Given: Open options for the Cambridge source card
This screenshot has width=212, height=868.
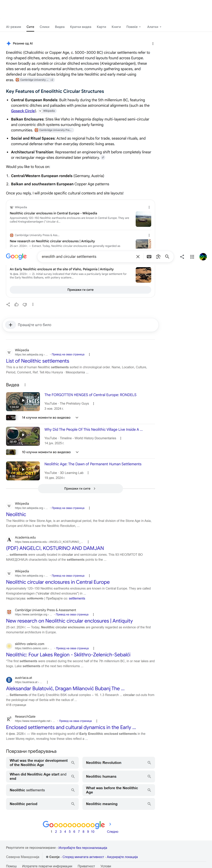Looking at the screenshot, I should pyautogui.click(x=149, y=235).
